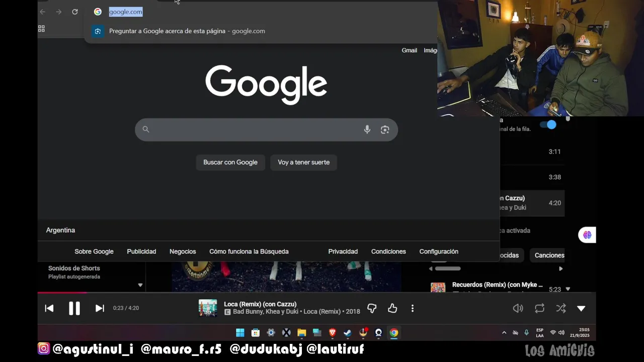Viewport: 644px width, 362px height.
Task: Click the ESP LAA language indicator
Action: [540, 333]
